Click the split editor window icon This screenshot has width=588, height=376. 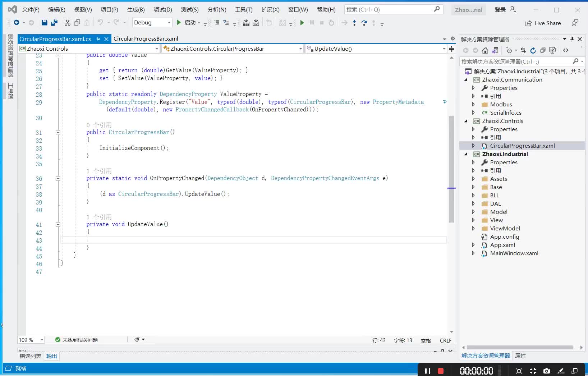point(451,49)
